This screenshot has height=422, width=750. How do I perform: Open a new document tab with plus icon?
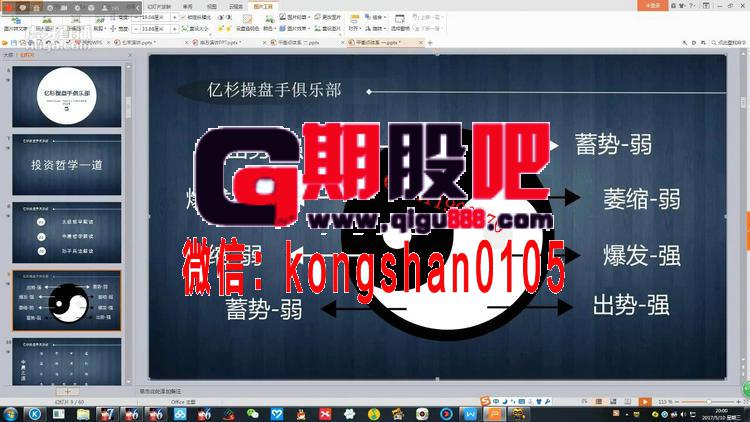(x=430, y=43)
